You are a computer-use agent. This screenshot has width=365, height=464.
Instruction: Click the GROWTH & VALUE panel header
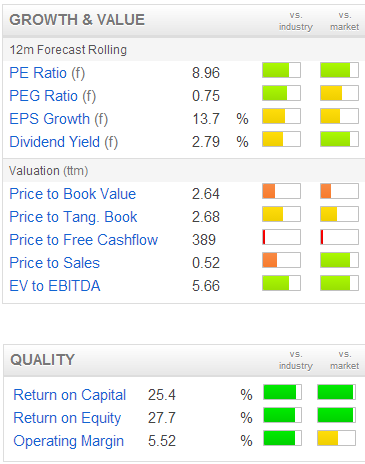[x=184, y=20]
